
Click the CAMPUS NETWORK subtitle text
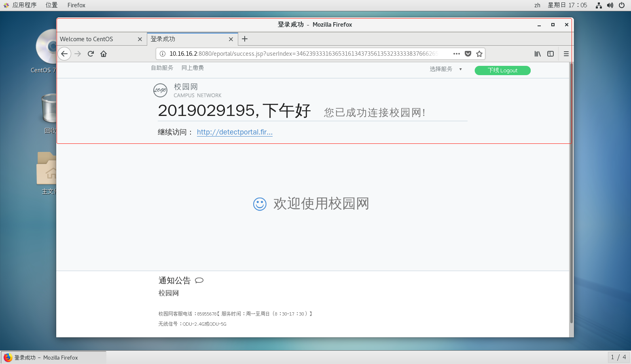coord(197,95)
